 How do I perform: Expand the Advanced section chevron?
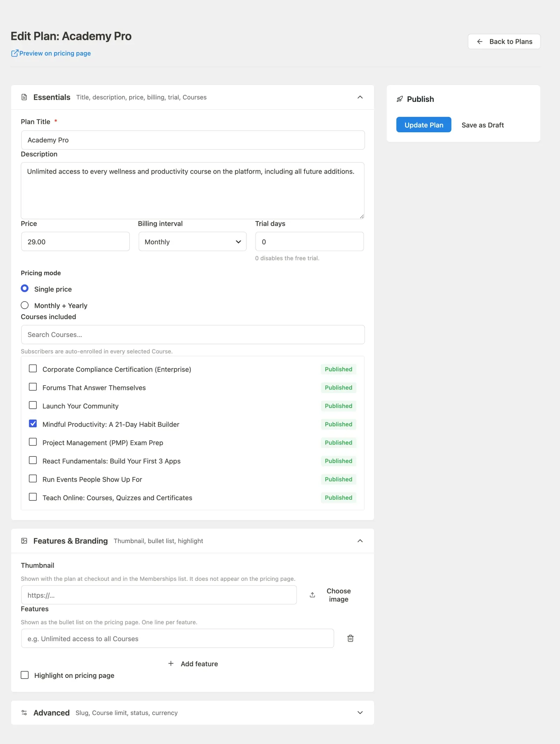[x=360, y=713]
